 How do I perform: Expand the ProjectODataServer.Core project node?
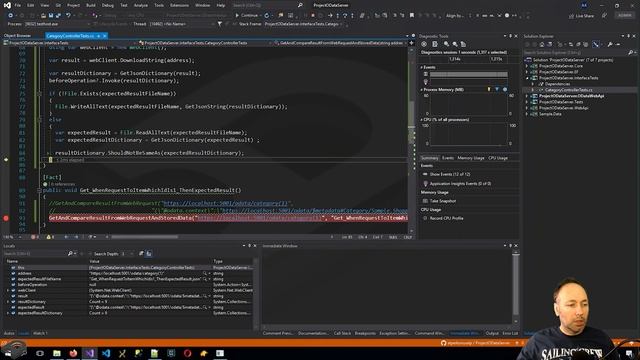coord(527,66)
